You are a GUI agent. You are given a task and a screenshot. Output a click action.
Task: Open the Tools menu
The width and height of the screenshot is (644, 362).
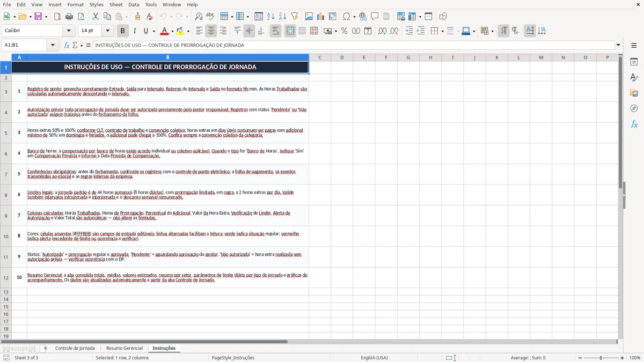(x=151, y=4)
